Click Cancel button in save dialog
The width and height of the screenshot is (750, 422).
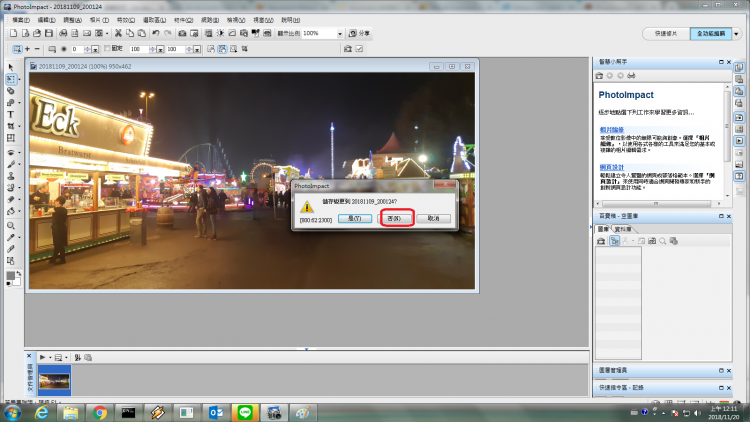433,218
